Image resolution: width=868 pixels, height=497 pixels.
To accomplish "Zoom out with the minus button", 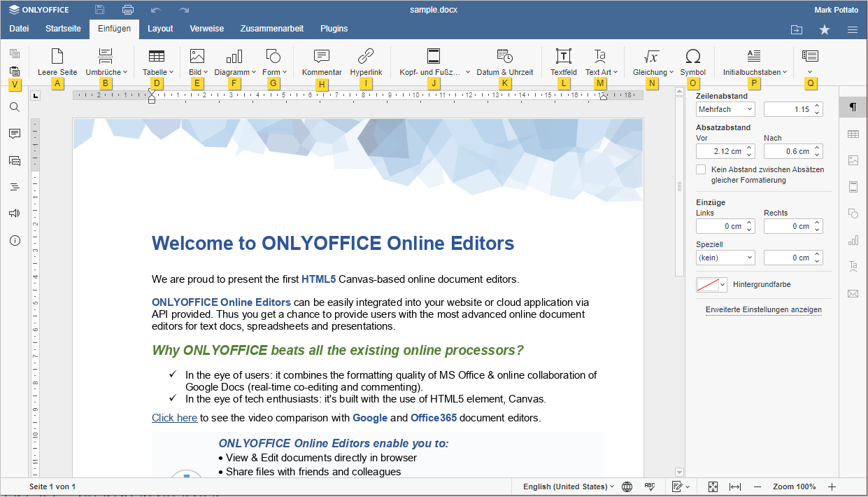I will coord(757,486).
